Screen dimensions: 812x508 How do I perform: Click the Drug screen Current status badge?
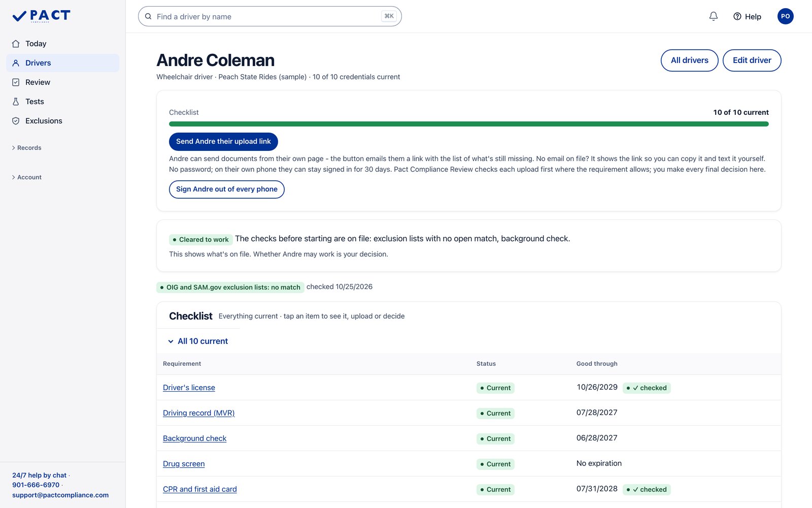495,464
